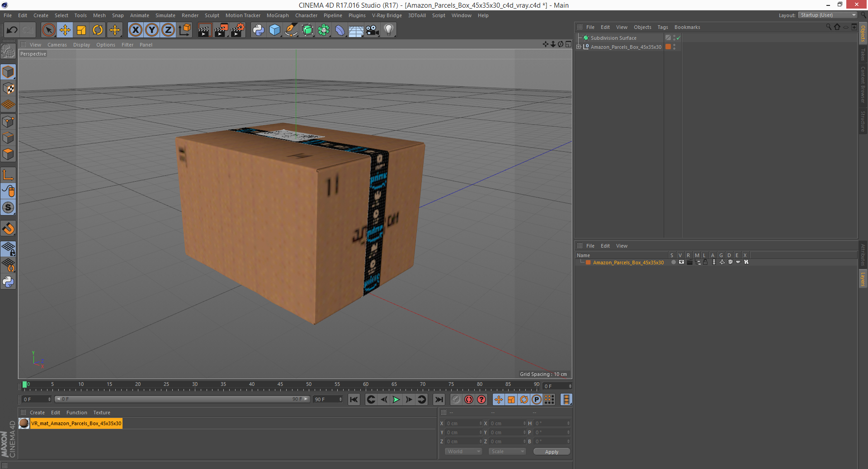868x469 pixels.
Task: Click the Python icon in left sidebar
Action: tap(8, 282)
